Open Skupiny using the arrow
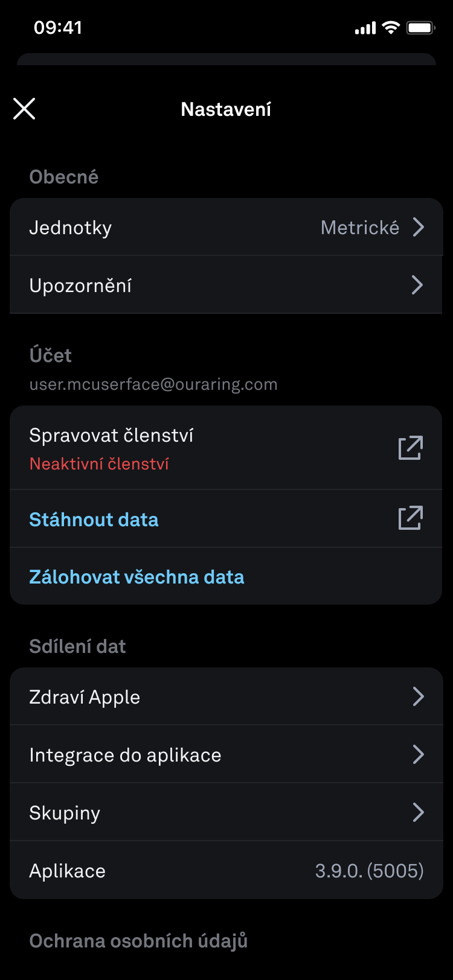 pos(418,812)
